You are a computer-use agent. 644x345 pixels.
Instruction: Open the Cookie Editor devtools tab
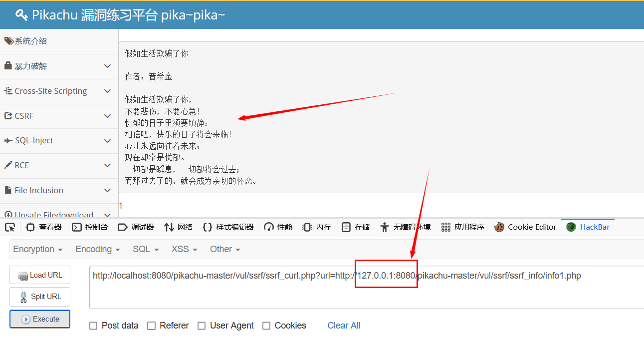pos(525,227)
